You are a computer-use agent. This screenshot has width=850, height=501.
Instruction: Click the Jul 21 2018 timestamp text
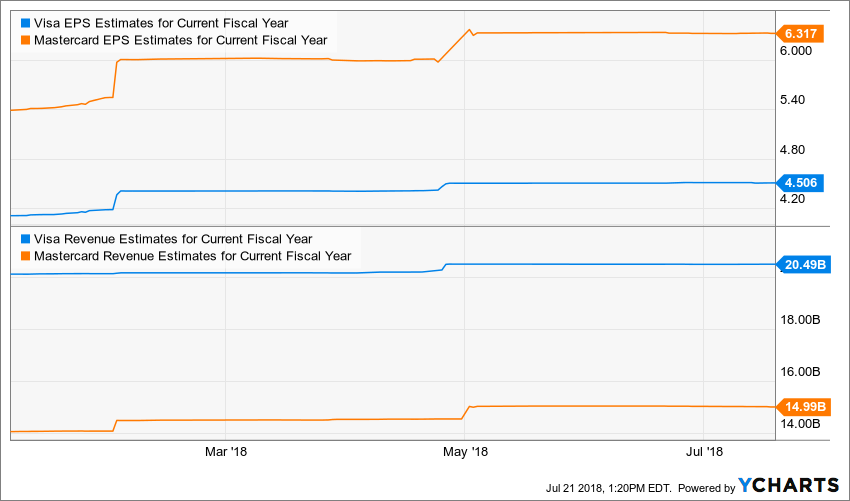click(609, 487)
